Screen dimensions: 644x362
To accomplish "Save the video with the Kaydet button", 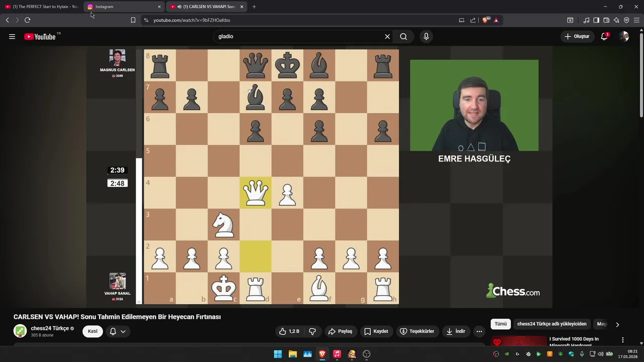I will coord(376,331).
